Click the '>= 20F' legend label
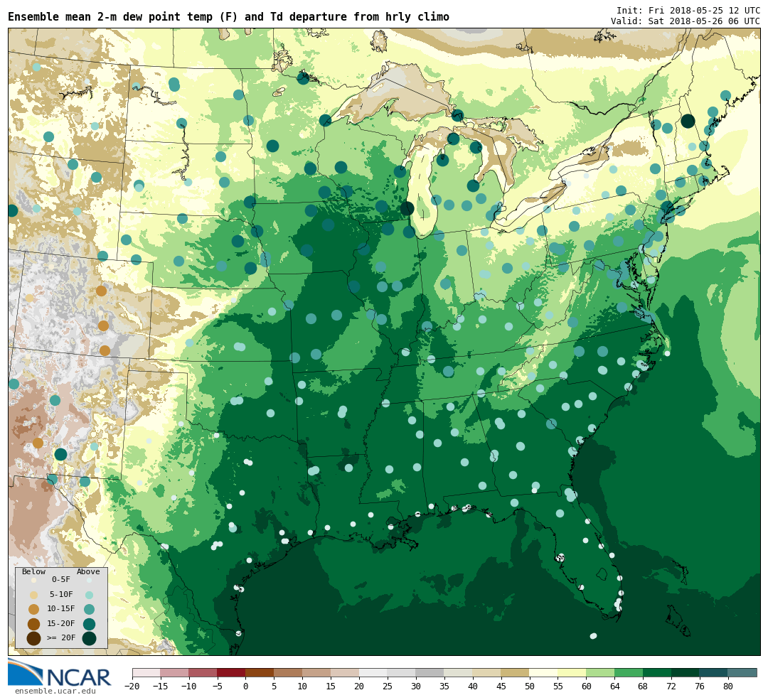This screenshot has width=768, height=700. (x=61, y=638)
